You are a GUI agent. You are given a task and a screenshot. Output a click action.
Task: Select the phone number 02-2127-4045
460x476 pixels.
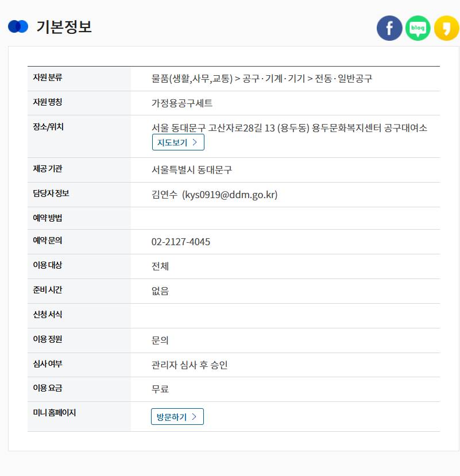pyautogui.click(x=181, y=242)
